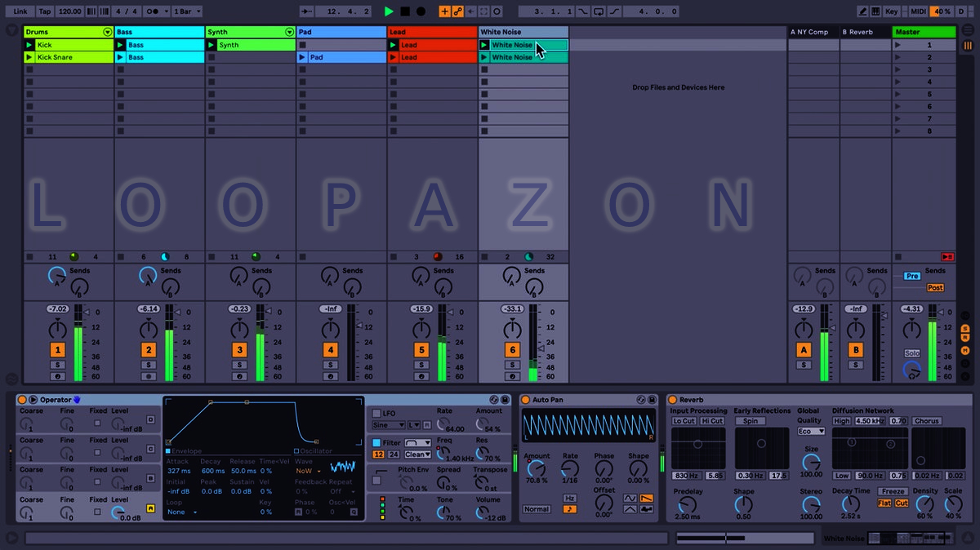
Task: Arm the Drums track for recording
Action: pyautogui.click(x=57, y=376)
